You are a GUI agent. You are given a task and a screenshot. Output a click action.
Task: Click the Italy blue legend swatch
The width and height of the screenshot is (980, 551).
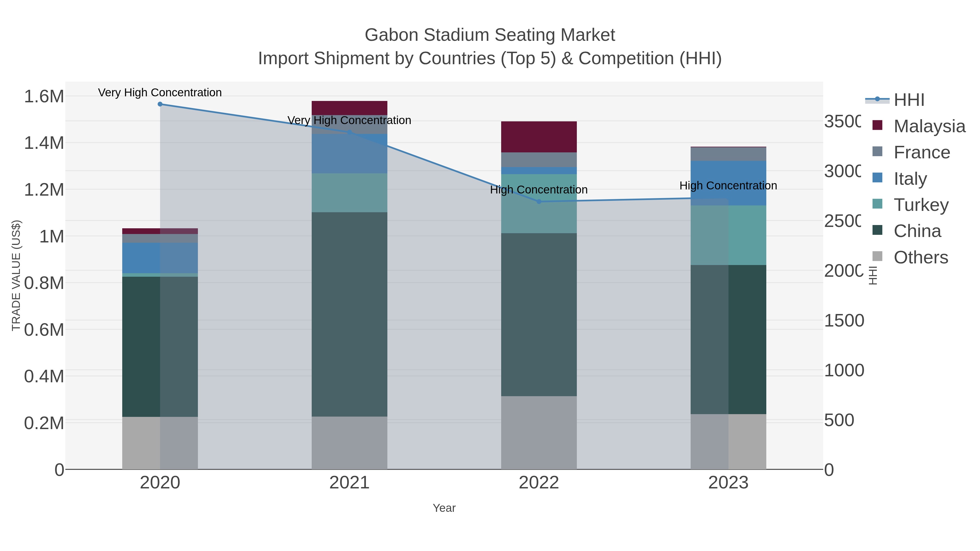877,178
